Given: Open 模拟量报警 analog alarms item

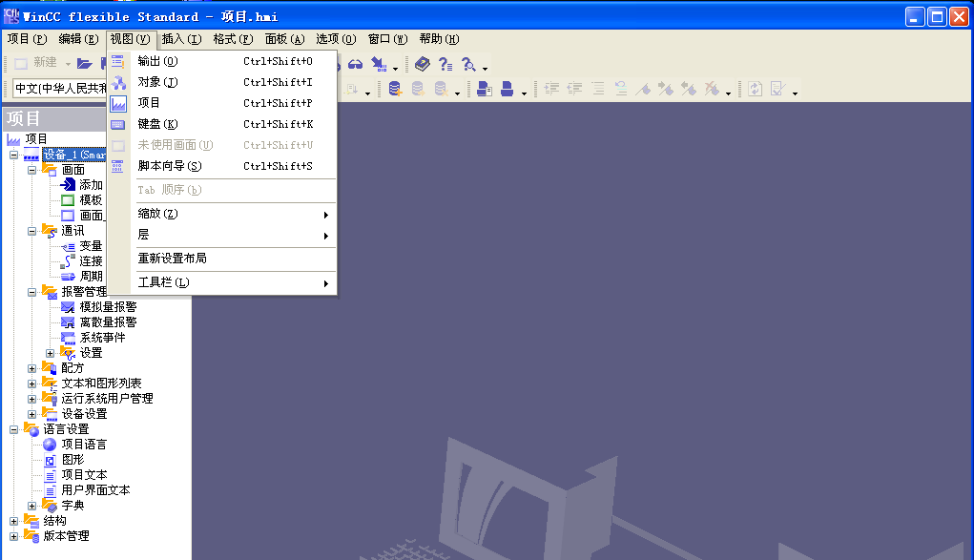Looking at the screenshot, I should (108, 307).
